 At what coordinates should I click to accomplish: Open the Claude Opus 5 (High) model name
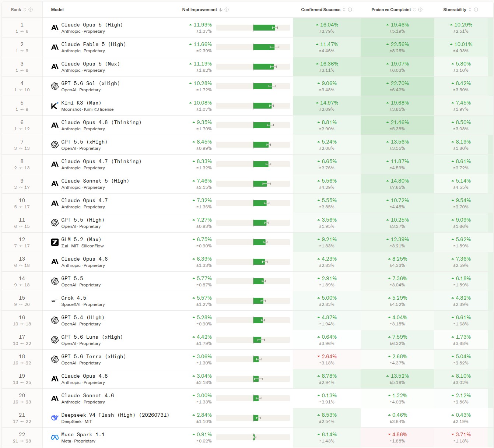[92, 25]
